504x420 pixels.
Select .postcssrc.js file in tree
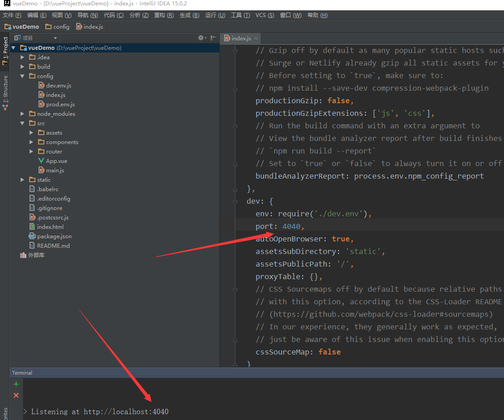click(x=49, y=217)
